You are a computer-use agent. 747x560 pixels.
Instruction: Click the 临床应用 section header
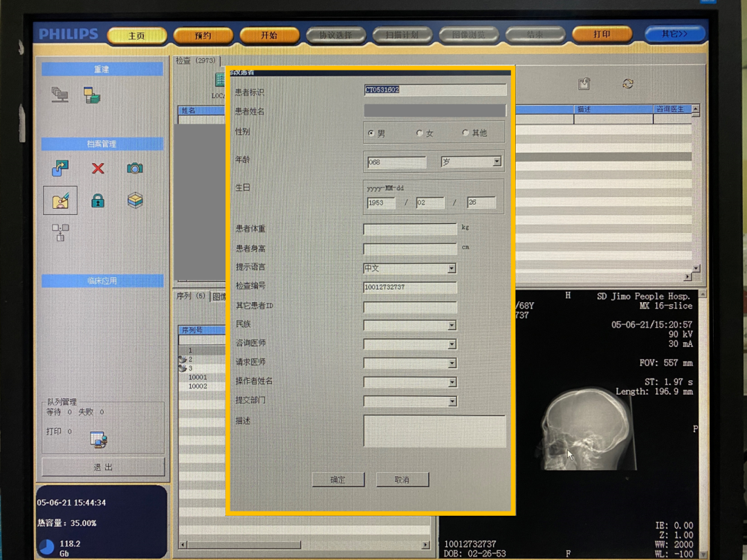[102, 281]
